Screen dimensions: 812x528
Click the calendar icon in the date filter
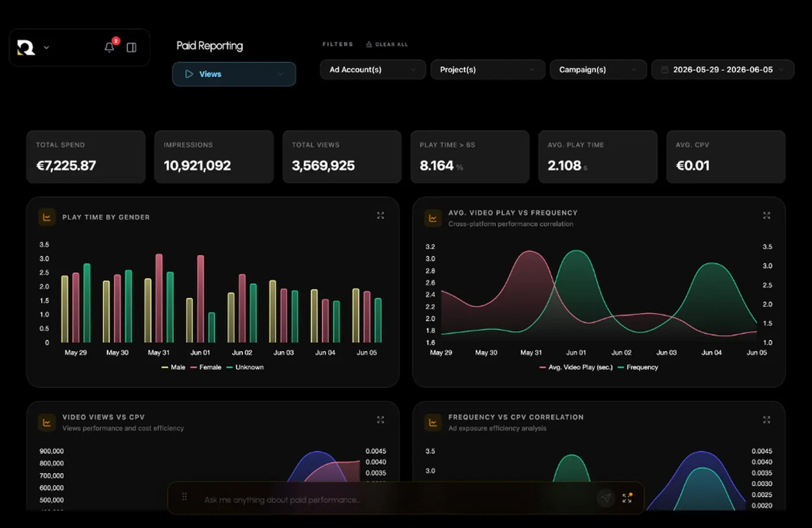(x=665, y=70)
